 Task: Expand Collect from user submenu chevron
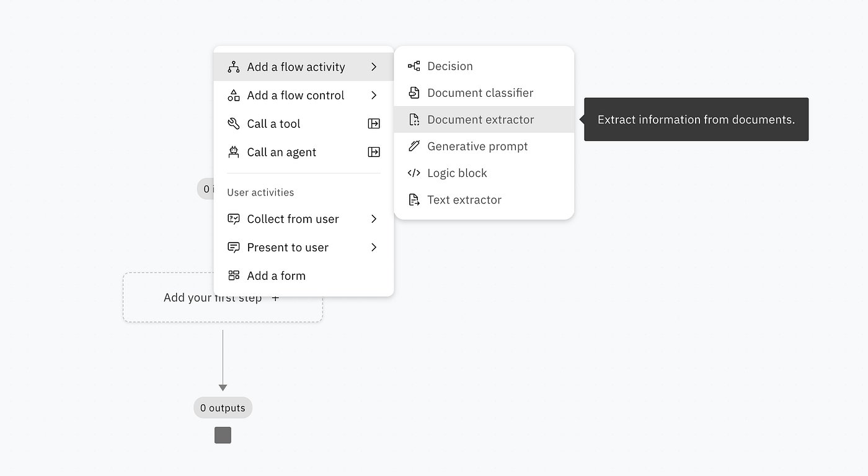coord(374,219)
